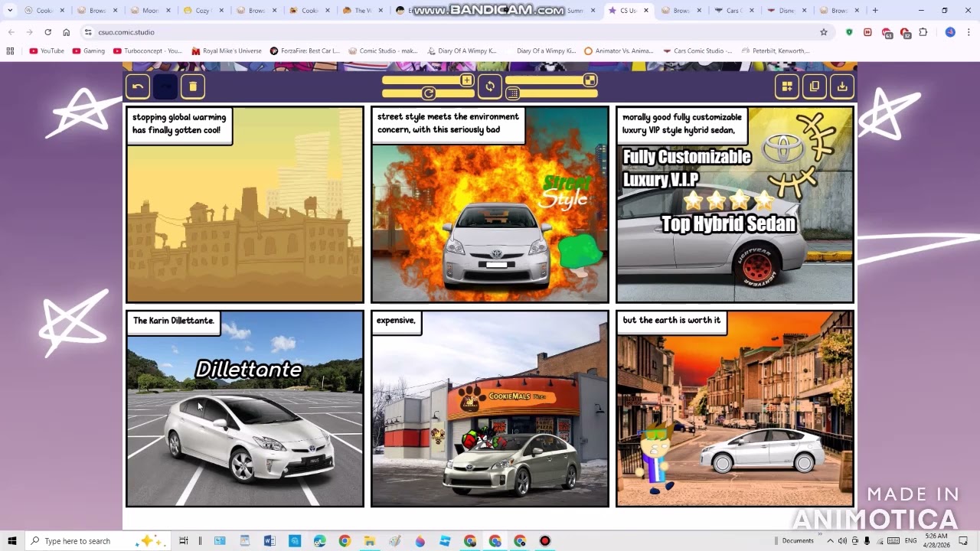Open the add-panel layout grid button
Screen dimensions: 980x551
787,86
